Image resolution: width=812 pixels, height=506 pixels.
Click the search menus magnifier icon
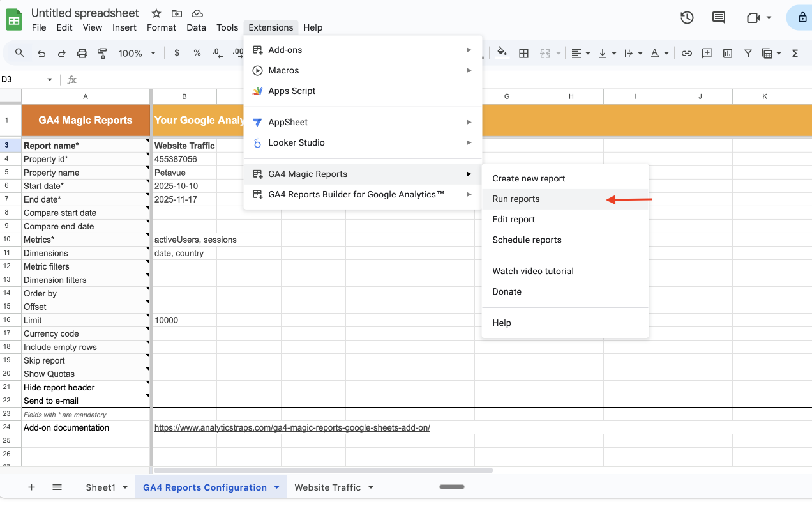(x=20, y=53)
